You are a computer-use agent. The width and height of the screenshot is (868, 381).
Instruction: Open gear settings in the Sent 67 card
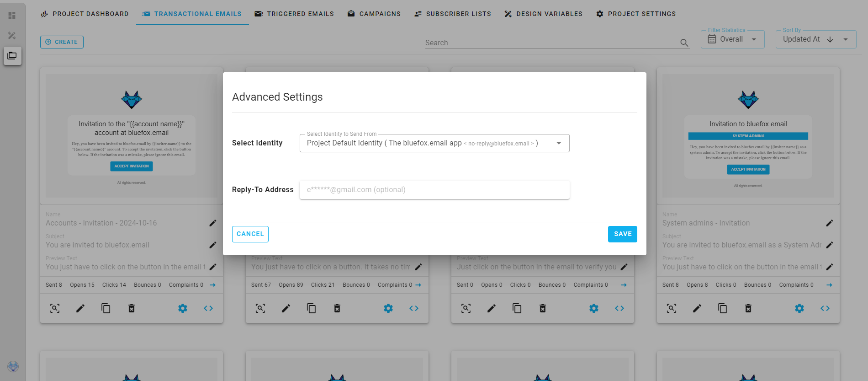pos(388,308)
